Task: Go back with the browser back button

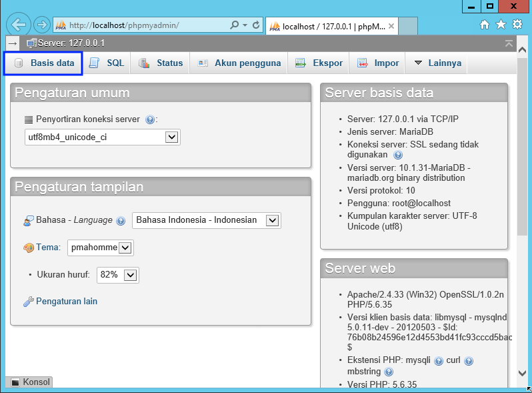Action: point(19,25)
